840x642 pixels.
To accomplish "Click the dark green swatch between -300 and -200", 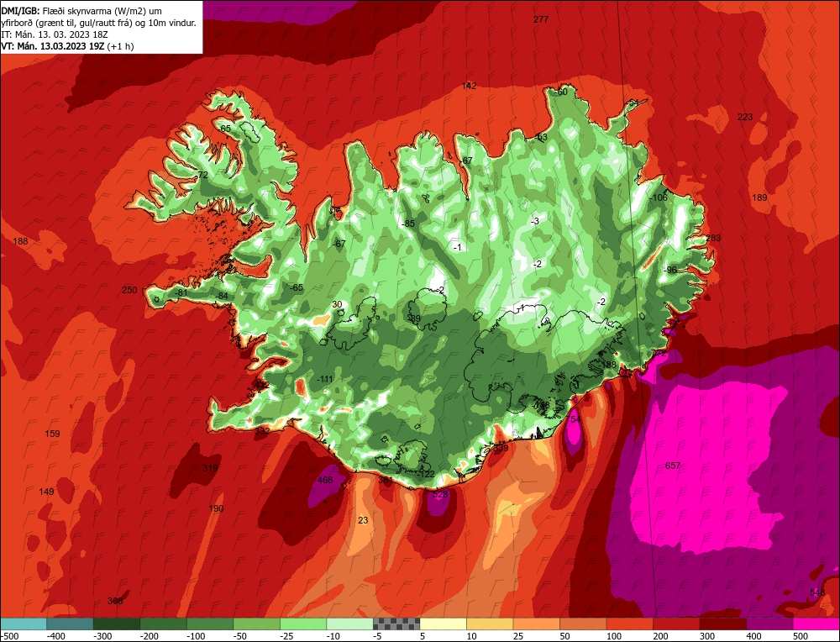I will tap(117, 624).
